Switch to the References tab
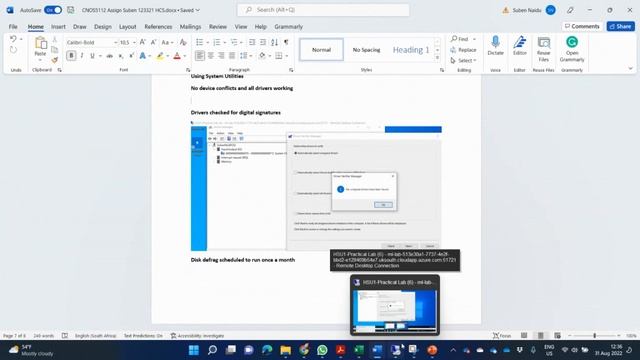Screen dimensions: 640x360 coord(158,27)
